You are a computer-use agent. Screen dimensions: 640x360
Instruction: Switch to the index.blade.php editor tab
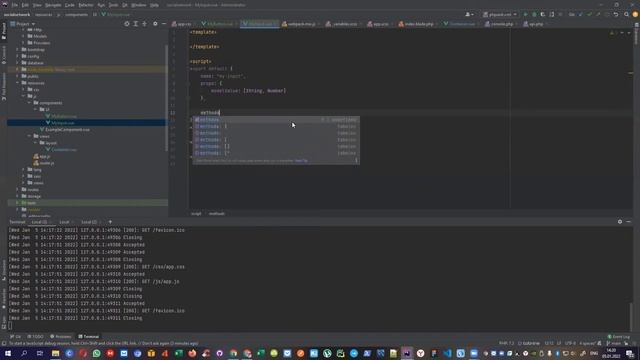(x=417, y=24)
